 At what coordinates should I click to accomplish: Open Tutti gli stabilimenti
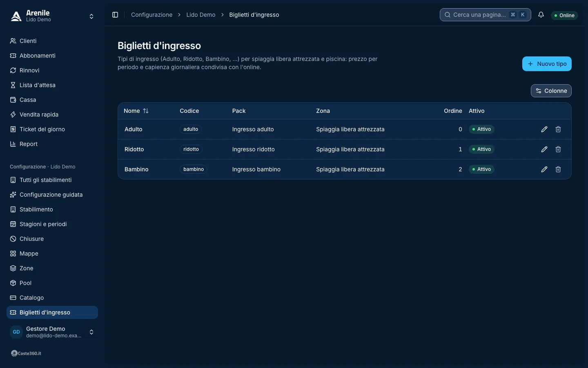(x=52, y=180)
